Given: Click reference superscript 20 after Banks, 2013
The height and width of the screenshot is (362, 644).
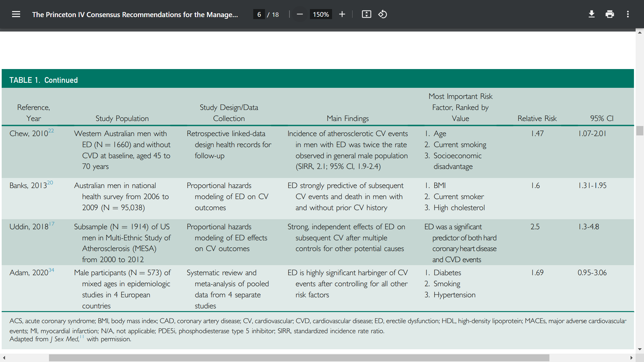Looking at the screenshot, I should tap(50, 183).
